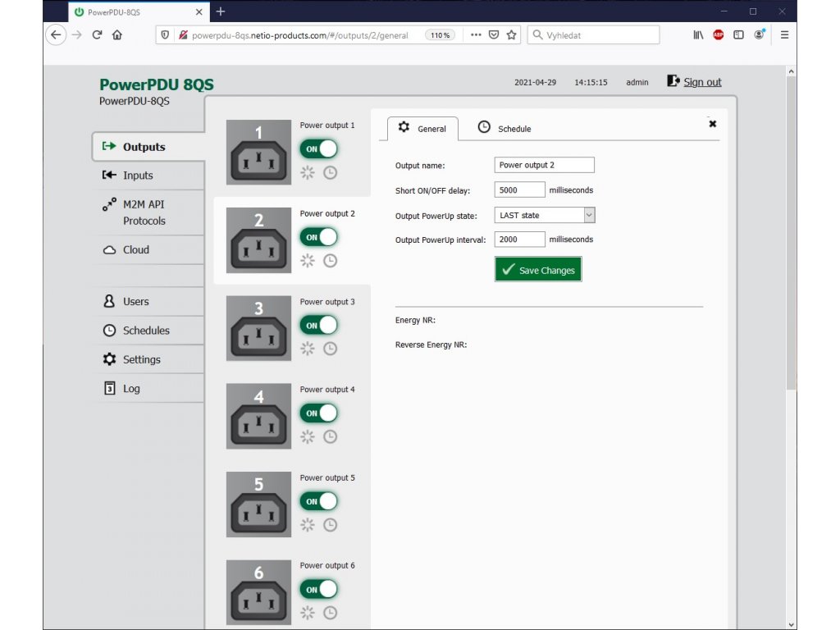Close the output settings panel with X

tap(713, 124)
